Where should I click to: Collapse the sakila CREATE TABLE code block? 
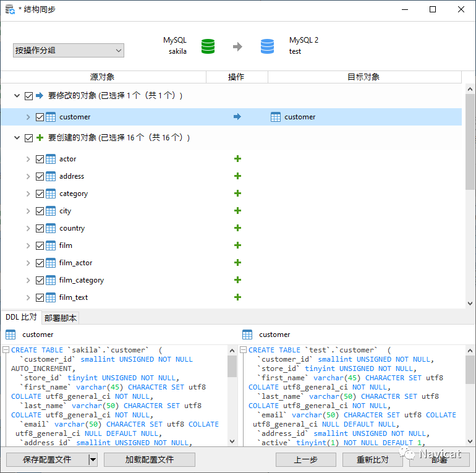pyautogui.click(x=6, y=350)
